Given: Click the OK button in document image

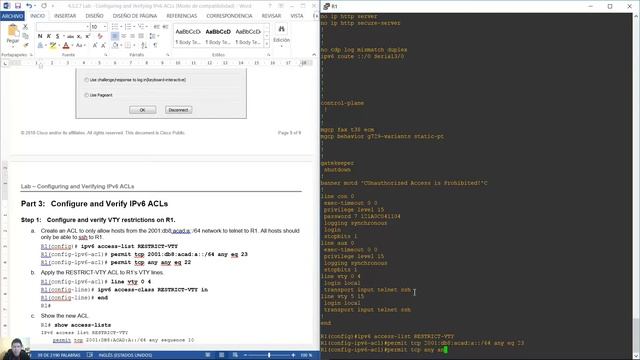Looking at the screenshot, I should (x=142, y=110).
